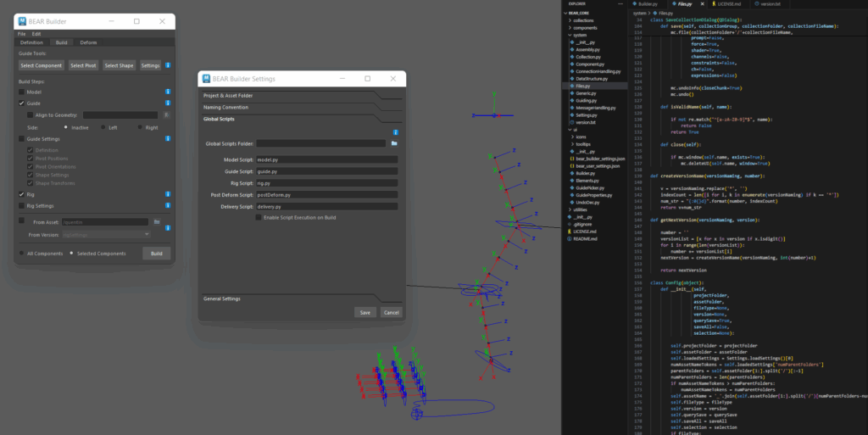Enable Rig Settings checkbox
The image size is (868, 435).
21,206
